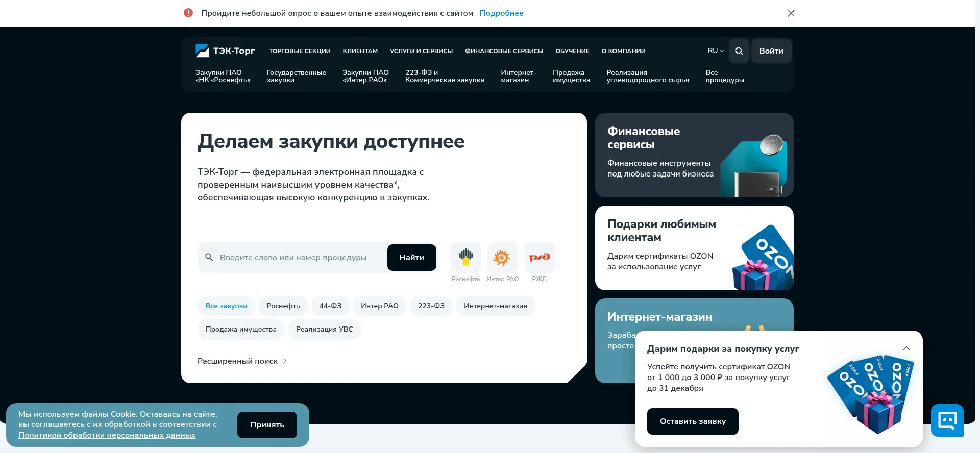
Task: Close the OZON gift popup
Action: pos(906,347)
